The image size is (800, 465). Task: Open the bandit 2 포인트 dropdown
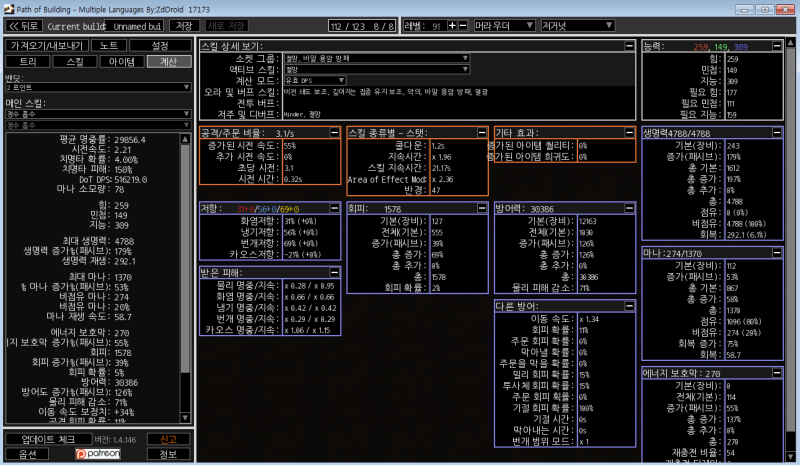tap(98, 87)
